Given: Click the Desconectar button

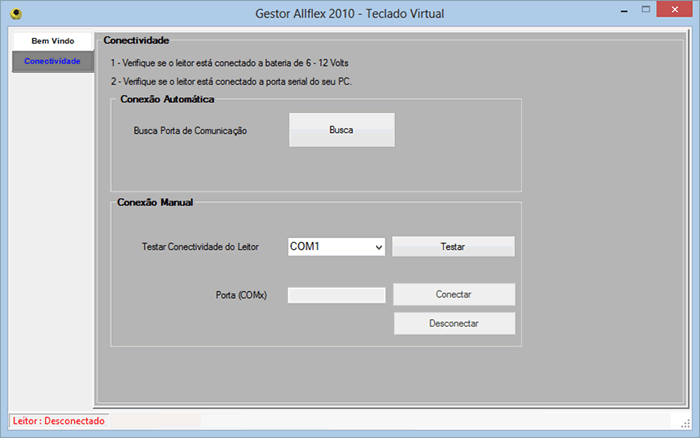Looking at the screenshot, I should tap(454, 323).
